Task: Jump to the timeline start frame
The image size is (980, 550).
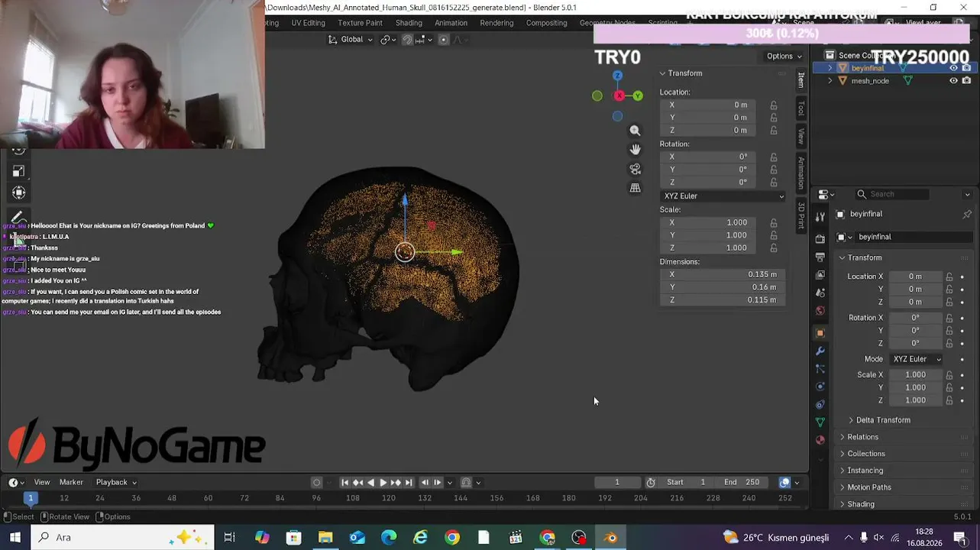Action: pyautogui.click(x=344, y=482)
